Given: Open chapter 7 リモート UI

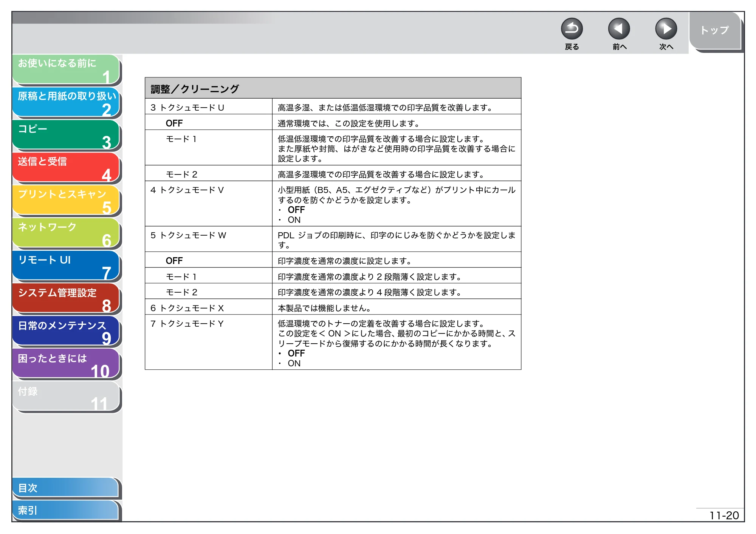Looking at the screenshot, I should coord(66,265).
